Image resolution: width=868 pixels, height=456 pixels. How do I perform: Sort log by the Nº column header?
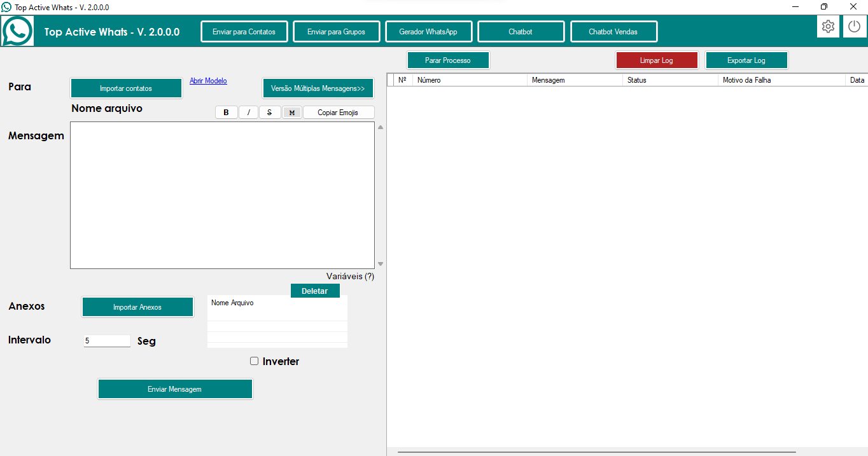click(402, 80)
